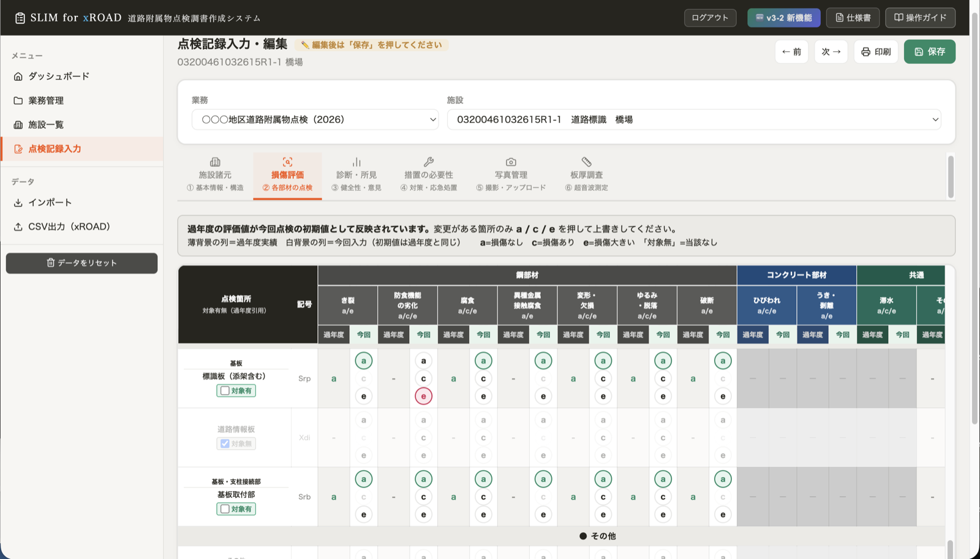Open 施設一覧 menu item

click(x=82, y=125)
